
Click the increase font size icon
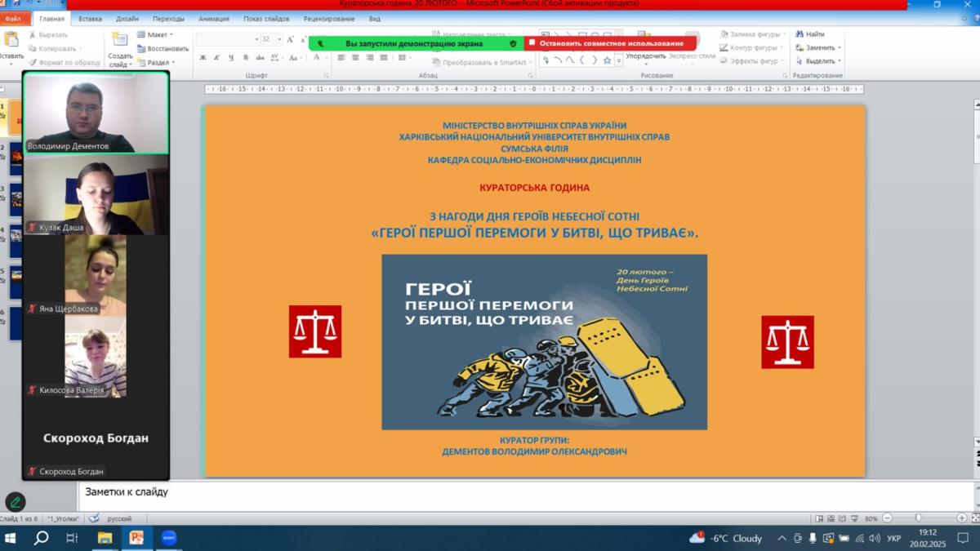click(290, 39)
